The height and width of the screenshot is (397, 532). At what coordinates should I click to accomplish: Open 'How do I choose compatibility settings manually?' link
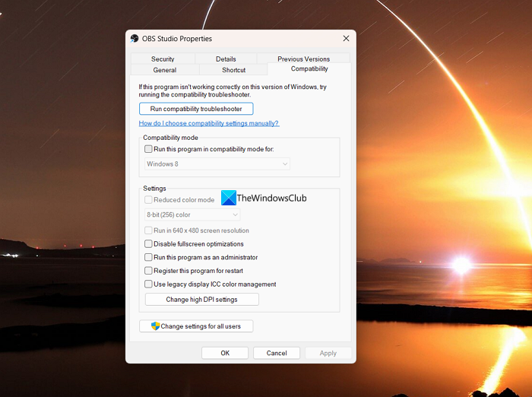coord(209,123)
